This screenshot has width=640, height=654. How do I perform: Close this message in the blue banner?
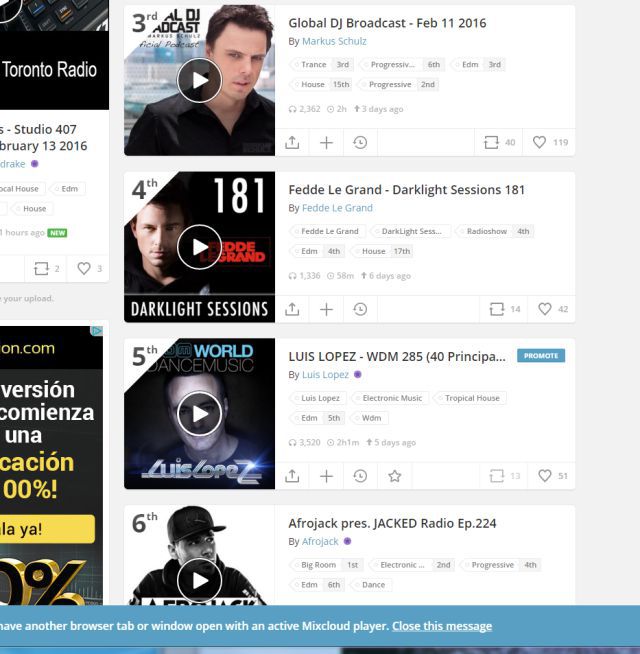point(442,626)
